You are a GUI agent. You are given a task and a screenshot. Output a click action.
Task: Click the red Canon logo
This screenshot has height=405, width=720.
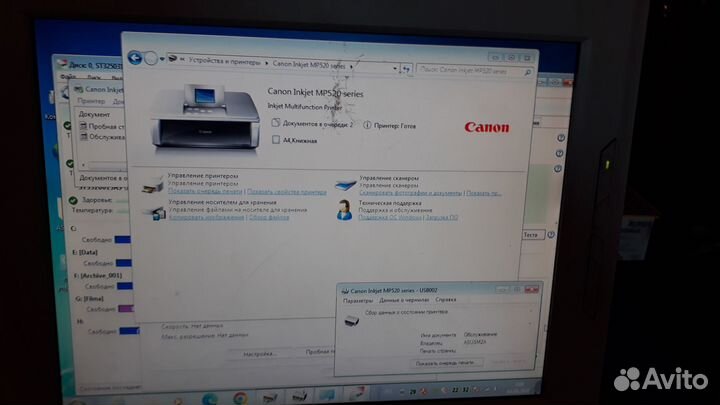(x=487, y=127)
